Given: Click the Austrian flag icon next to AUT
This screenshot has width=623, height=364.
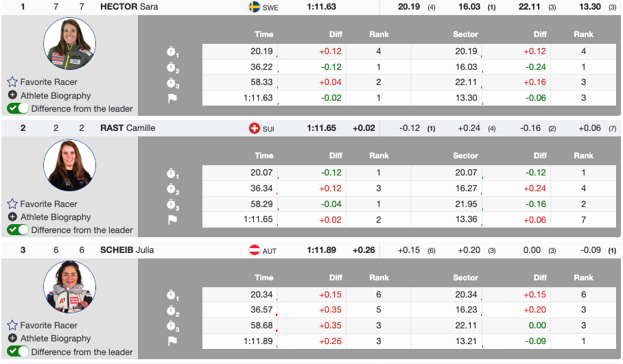Looking at the screenshot, I should [x=254, y=250].
